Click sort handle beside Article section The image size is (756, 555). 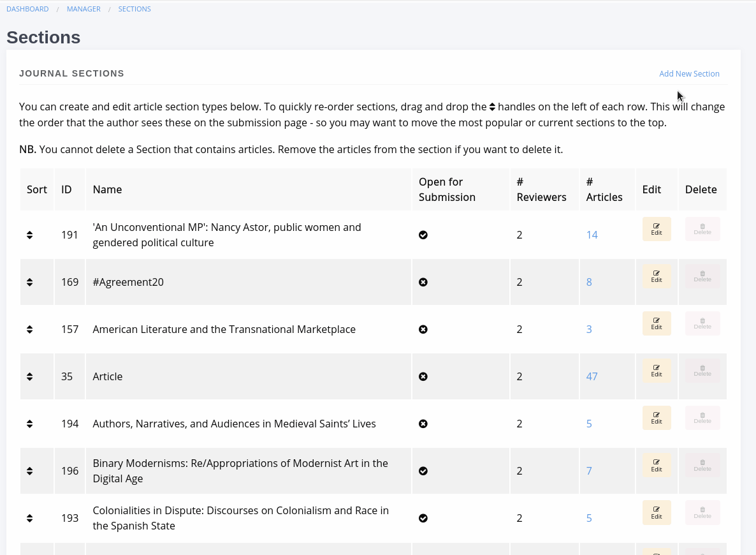(29, 376)
